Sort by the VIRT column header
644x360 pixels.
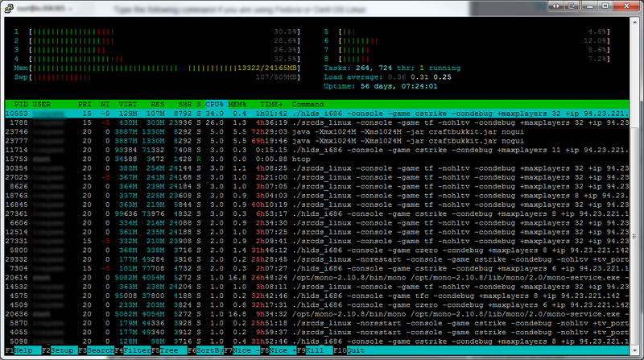coord(128,105)
